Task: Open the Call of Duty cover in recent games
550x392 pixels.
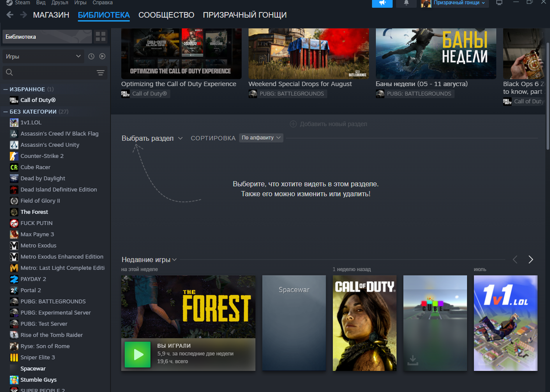Action: pos(364,323)
